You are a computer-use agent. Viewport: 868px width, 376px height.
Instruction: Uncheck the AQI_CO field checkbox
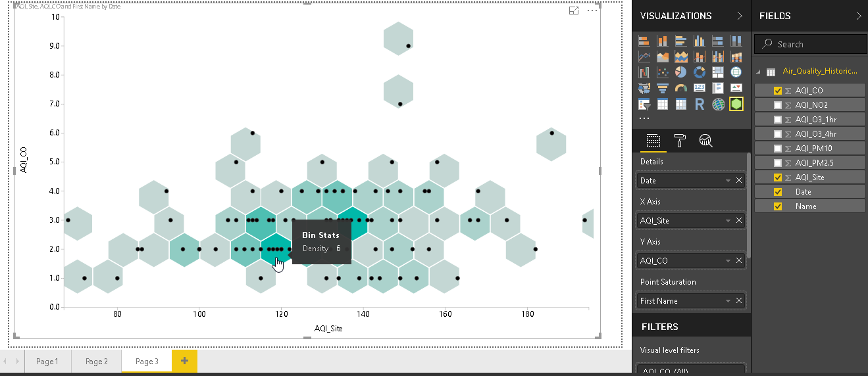[778, 91]
